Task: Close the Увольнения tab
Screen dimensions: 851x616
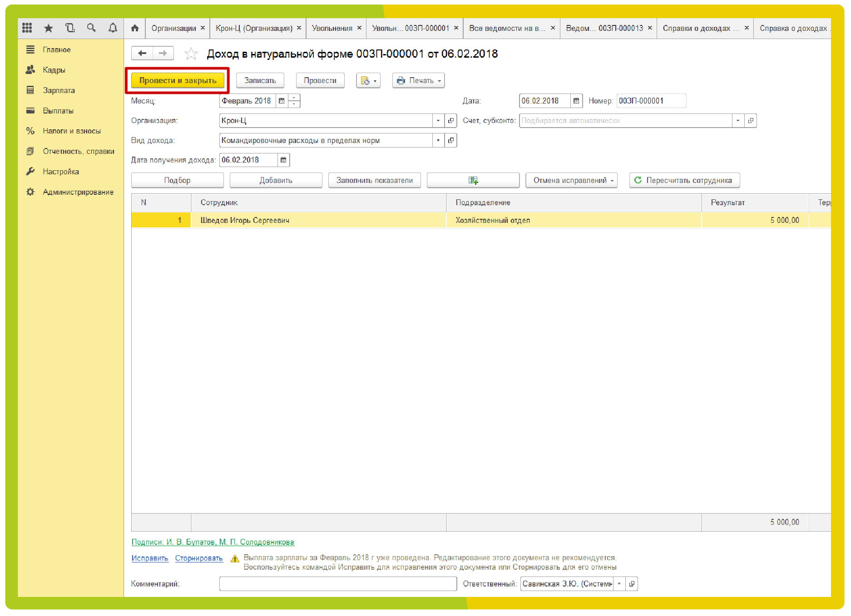Action: click(x=359, y=28)
